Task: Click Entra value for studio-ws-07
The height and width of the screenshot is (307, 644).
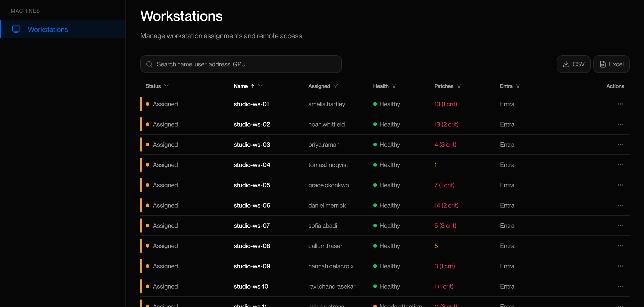Action: pos(507,226)
